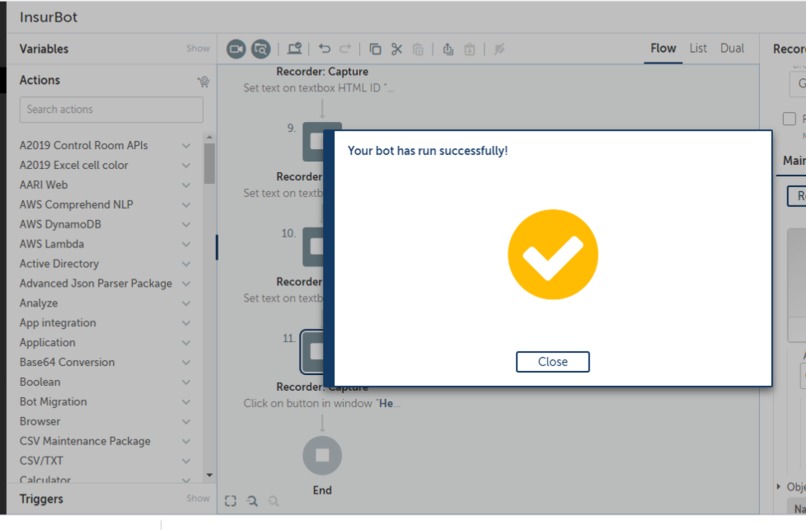Select CSV/TXT in actions list
Screen dimensions: 806x530
[x=41, y=461]
